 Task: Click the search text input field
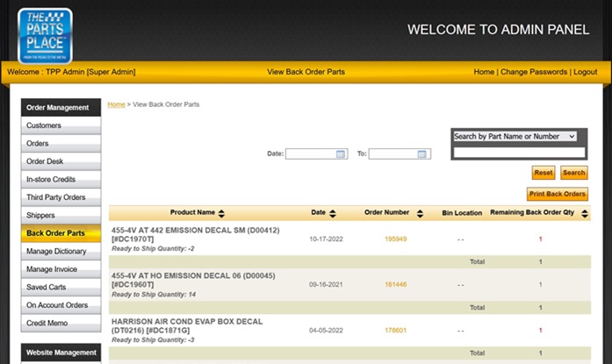519,153
